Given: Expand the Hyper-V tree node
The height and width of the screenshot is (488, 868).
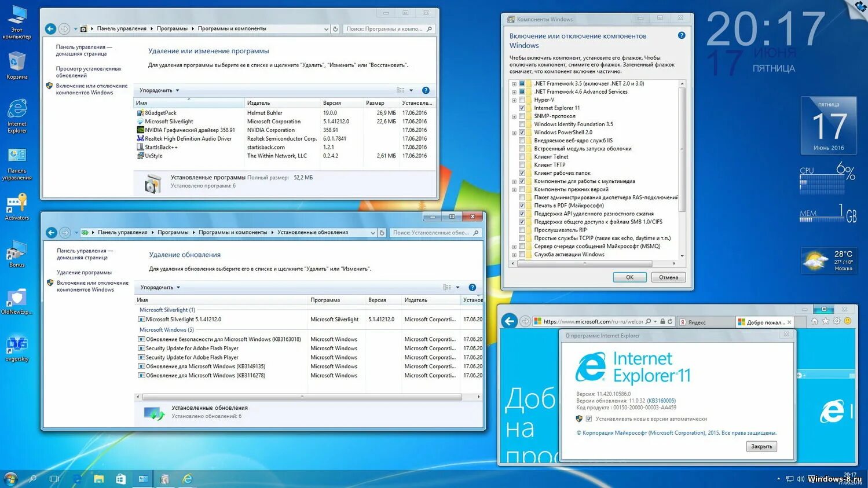Looking at the screenshot, I should [514, 100].
